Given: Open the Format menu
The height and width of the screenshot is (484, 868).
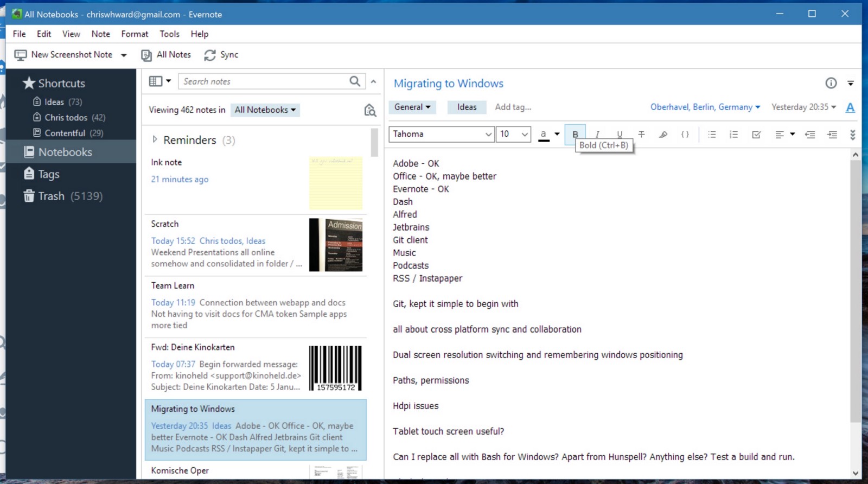Looking at the screenshot, I should 135,34.
